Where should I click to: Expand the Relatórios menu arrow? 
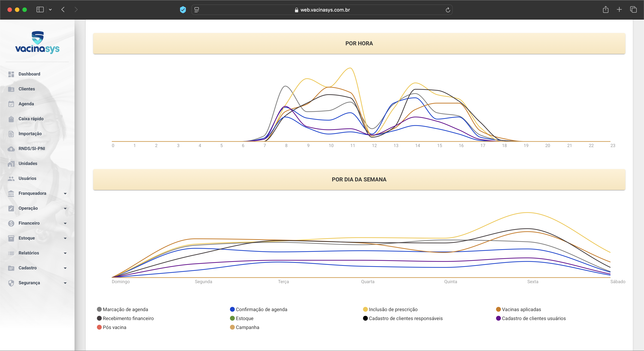click(x=65, y=253)
